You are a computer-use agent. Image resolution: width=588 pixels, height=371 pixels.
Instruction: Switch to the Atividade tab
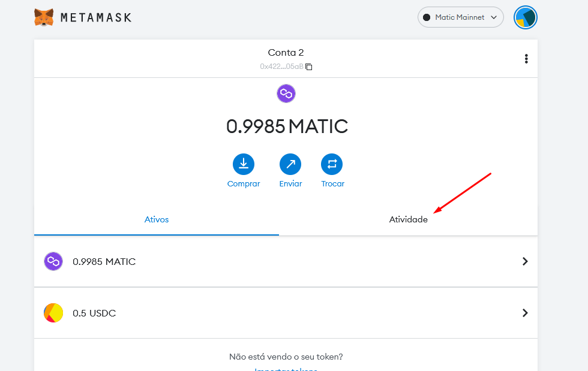pos(408,220)
